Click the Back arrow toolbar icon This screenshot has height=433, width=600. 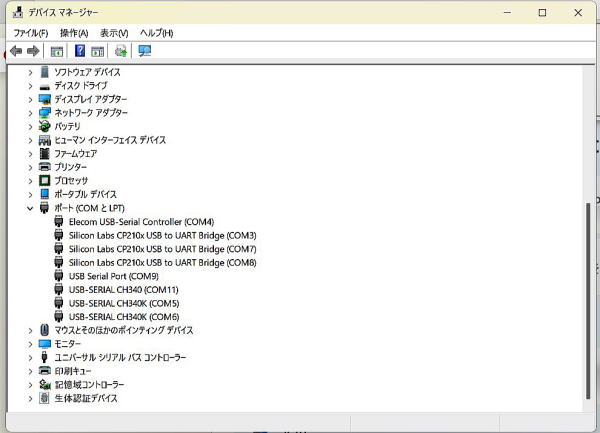(x=16, y=51)
